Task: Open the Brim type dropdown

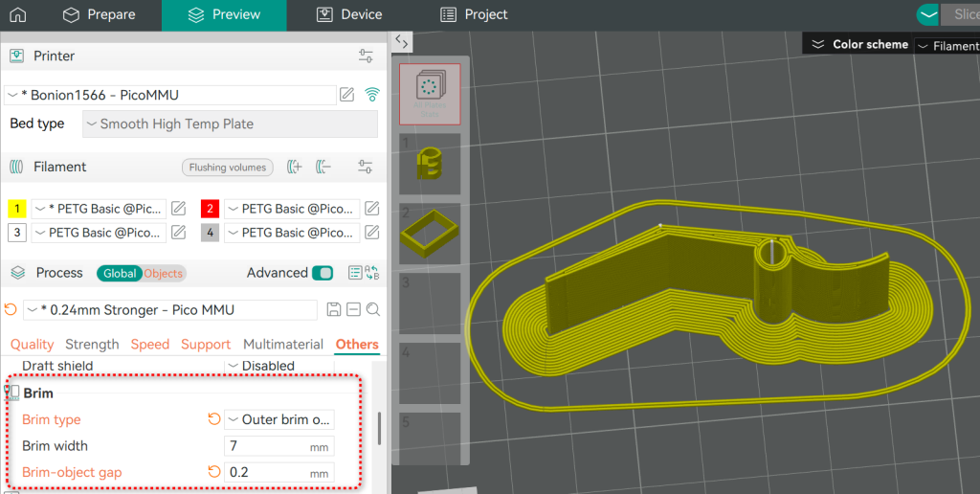Action: tap(278, 419)
